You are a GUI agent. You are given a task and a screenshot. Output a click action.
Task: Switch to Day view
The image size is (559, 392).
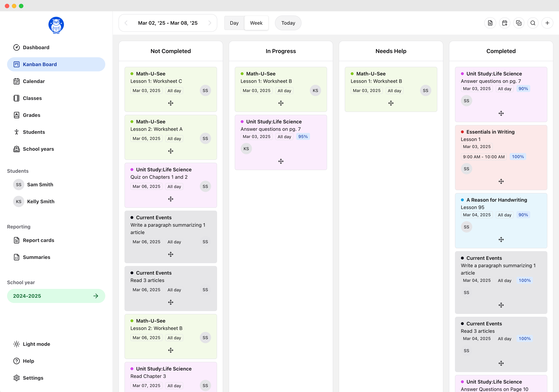pyautogui.click(x=234, y=23)
